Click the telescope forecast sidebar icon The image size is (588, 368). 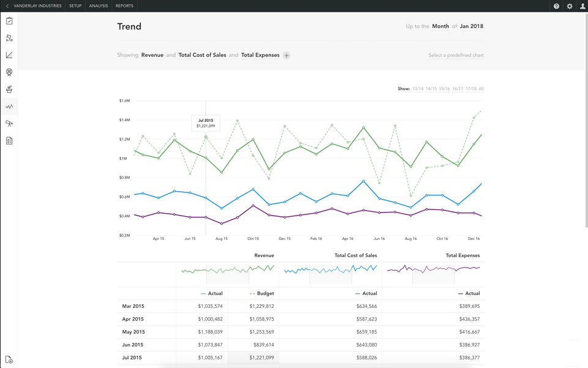[x=9, y=124]
